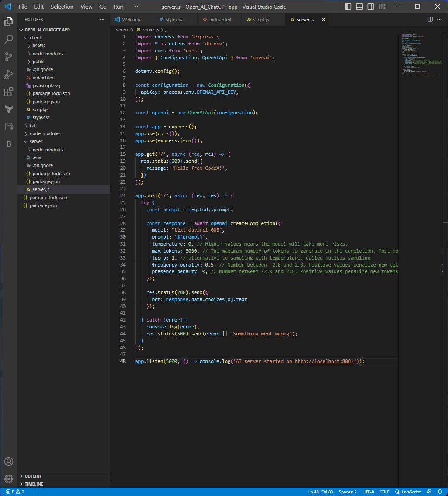Open the Search view in activity bar
Image resolution: width=448 pixels, height=496 pixels.
point(9,39)
